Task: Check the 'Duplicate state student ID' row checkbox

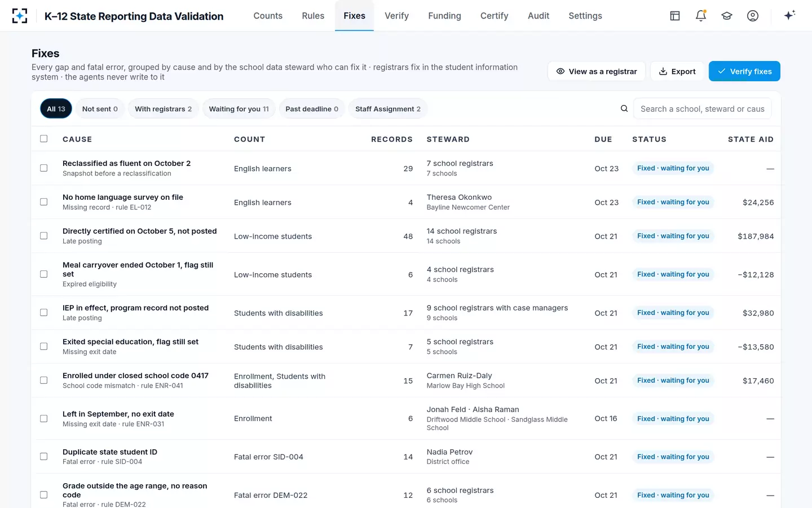Action: (x=44, y=457)
